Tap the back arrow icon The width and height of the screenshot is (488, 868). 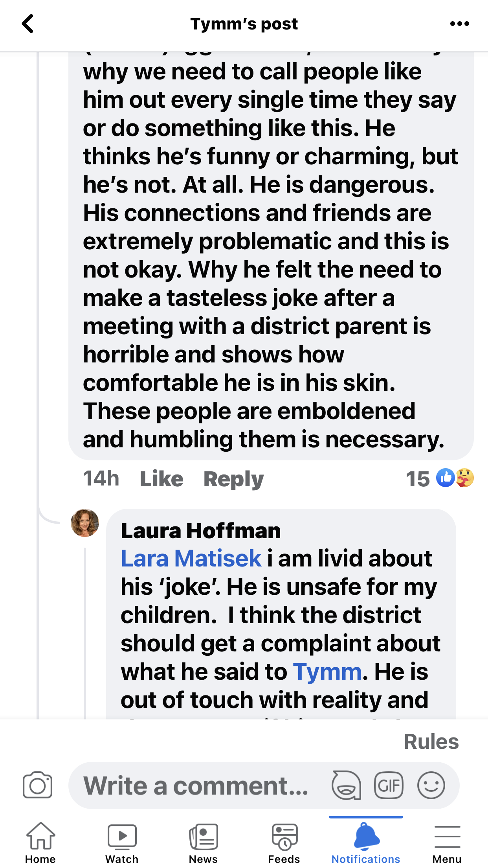[x=28, y=24]
